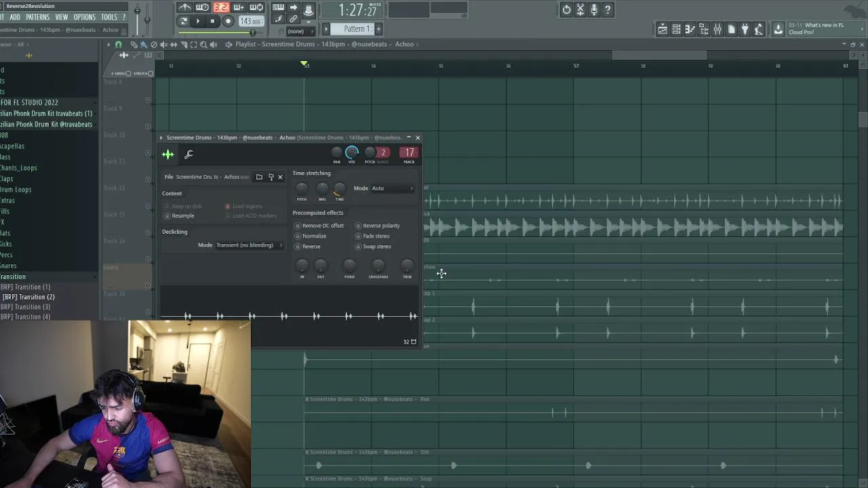Image resolution: width=868 pixels, height=488 pixels.
Task: Open the wrench miscellaneous settings tab
Action: point(189,155)
